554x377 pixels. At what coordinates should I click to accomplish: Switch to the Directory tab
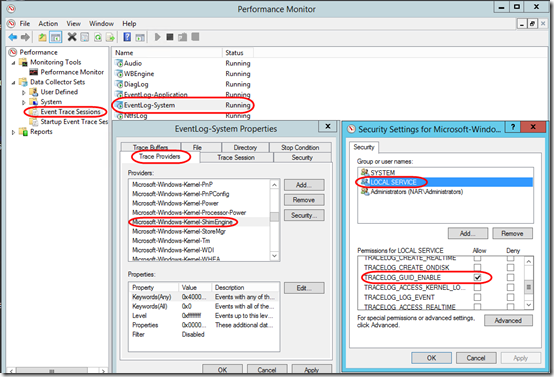[245, 147]
